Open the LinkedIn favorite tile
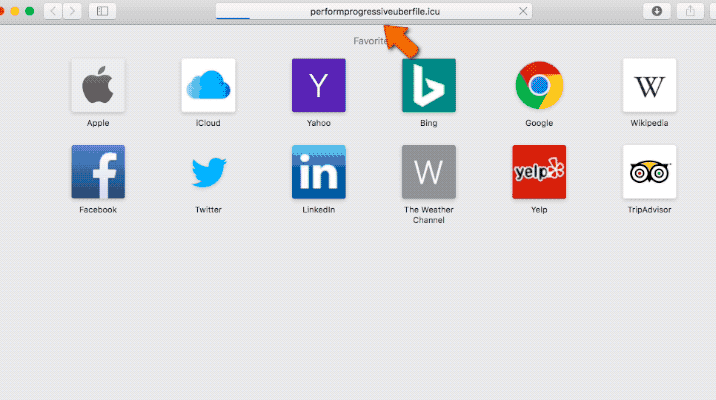This screenshot has height=400, width=716. [x=319, y=172]
